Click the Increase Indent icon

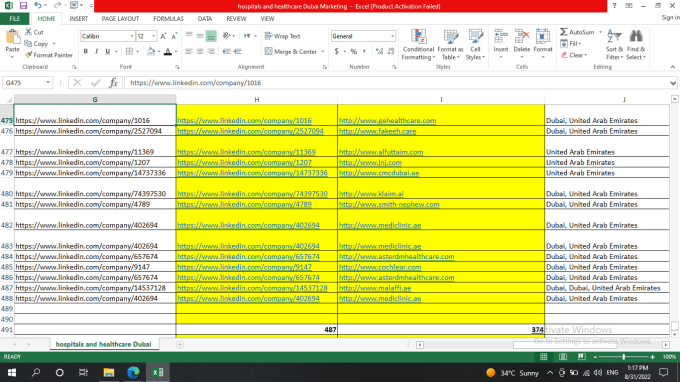[x=237, y=51]
